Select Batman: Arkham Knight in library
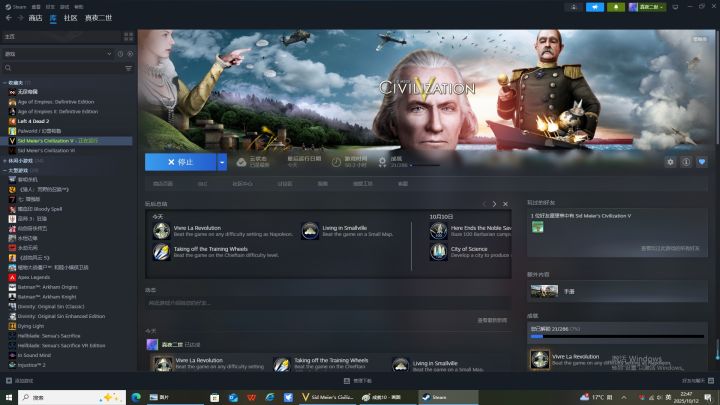The image size is (720, 405). tap(47, 297)
